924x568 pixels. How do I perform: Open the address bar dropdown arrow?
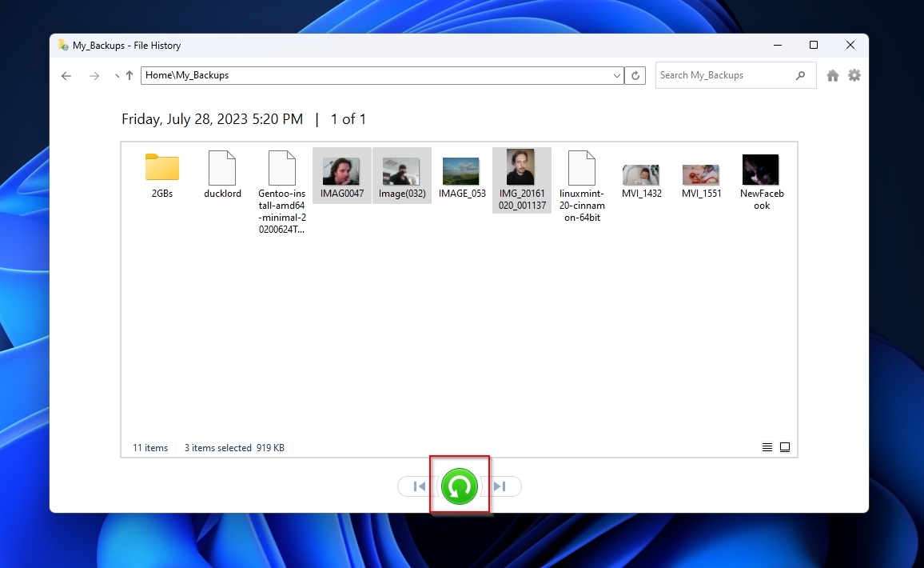(615, 74)
